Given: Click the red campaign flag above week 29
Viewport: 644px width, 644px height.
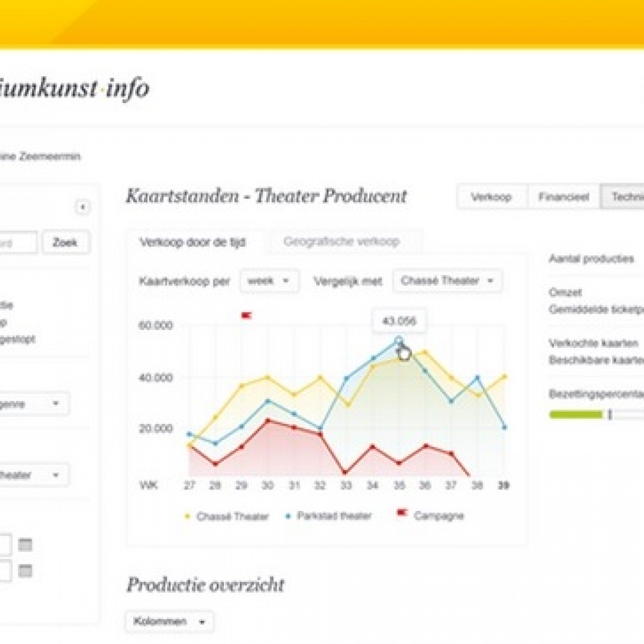Looking at the screenshot, I should [x=246, y=316].
